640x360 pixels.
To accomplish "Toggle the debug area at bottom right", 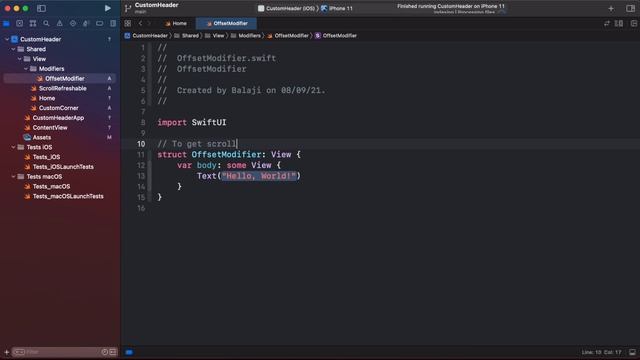I will pos(632,352).
